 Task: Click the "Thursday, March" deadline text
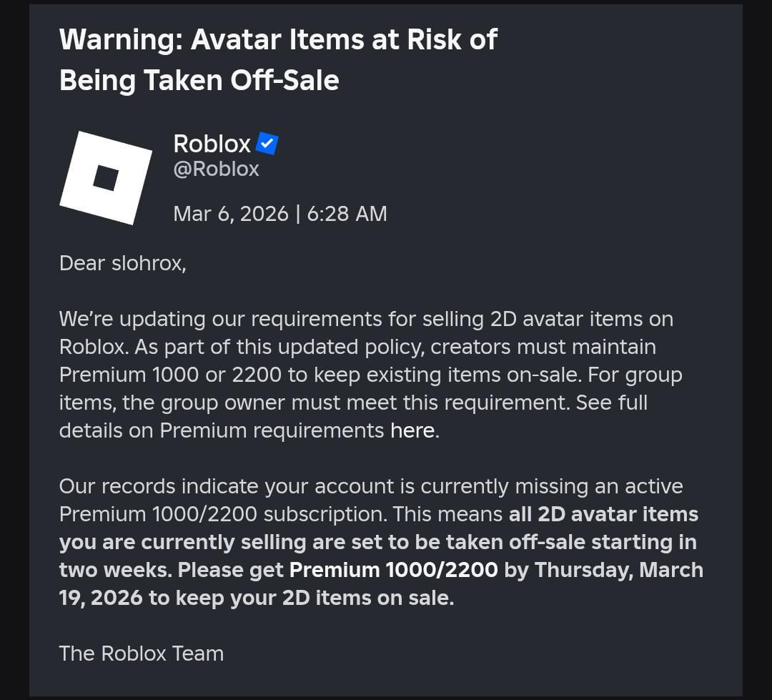point(619,571)
